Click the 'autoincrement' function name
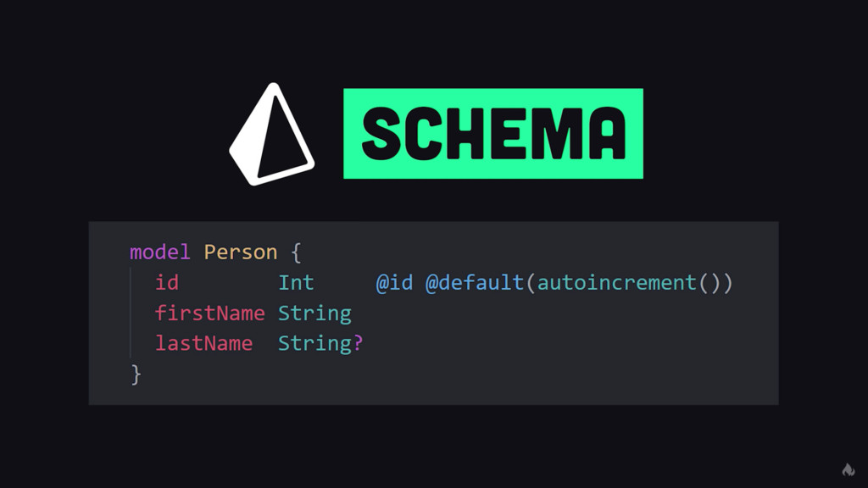Screen dimensions: 868x488 click(x=617, y=283)
